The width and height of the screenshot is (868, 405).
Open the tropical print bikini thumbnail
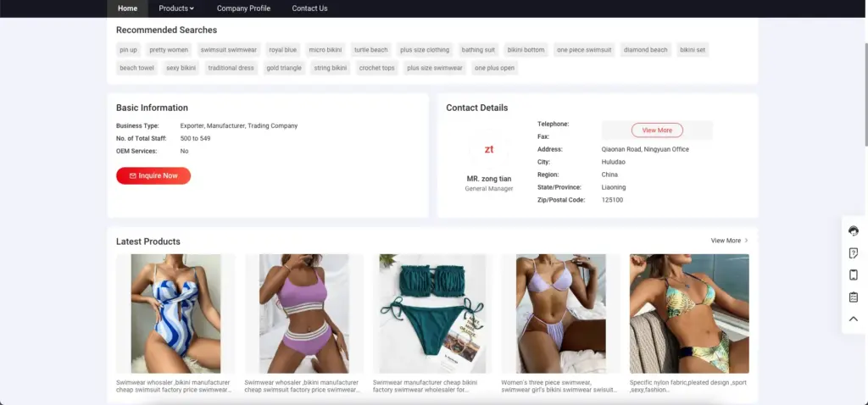tap(689, 313)
